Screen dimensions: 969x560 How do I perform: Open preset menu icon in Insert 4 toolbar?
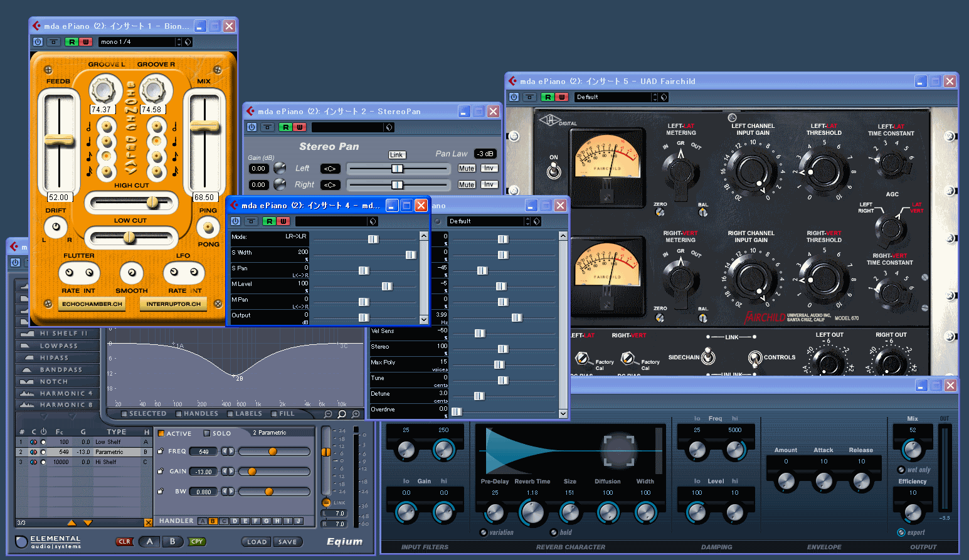[x=373, y=221]
